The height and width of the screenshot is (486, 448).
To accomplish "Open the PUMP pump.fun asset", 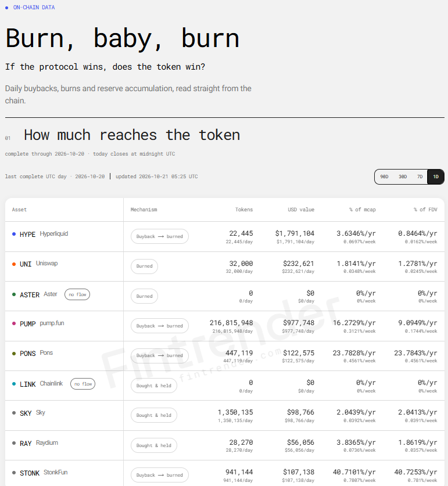I will click(42, 323).
